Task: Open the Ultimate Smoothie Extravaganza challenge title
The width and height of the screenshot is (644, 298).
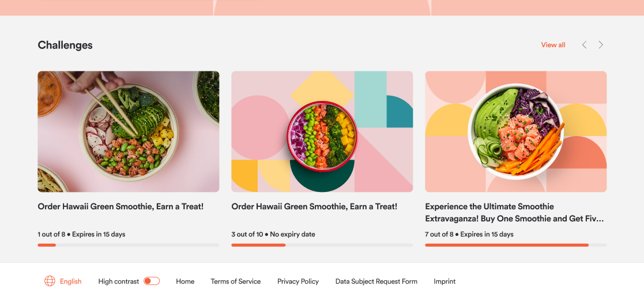Action: click(515, 213)
